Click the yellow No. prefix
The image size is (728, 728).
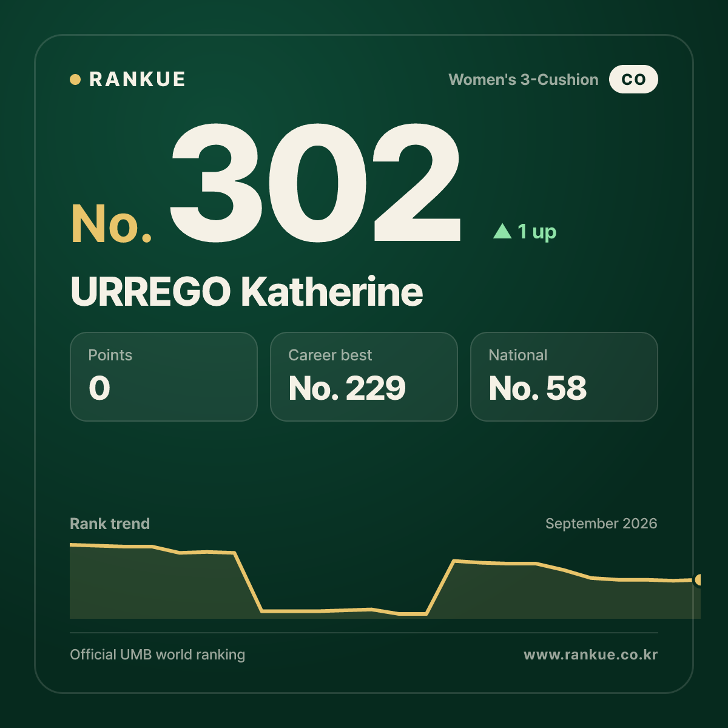click(x=111, y=223)
